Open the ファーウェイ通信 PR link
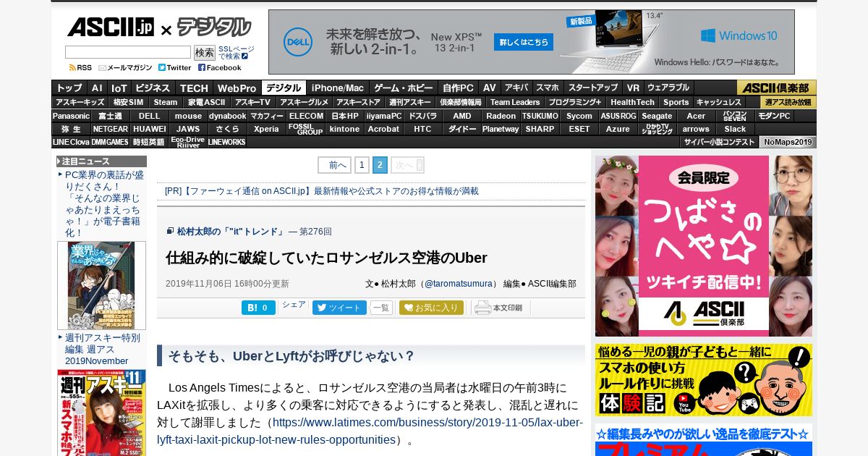The image size is (868, 456). pyautogui.click(x=321, y=191)
